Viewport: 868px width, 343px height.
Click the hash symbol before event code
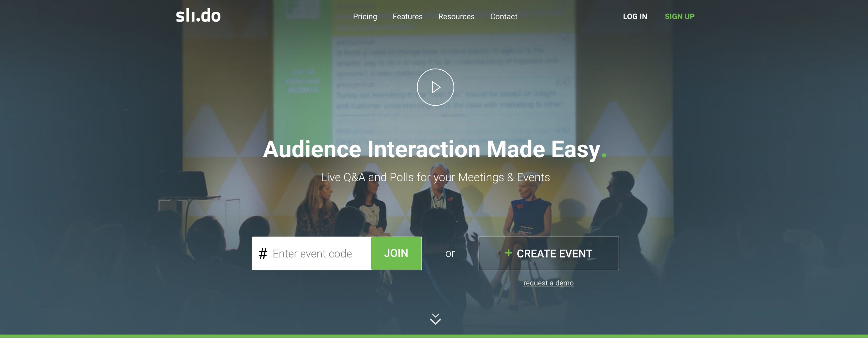(x=263, y=253)
